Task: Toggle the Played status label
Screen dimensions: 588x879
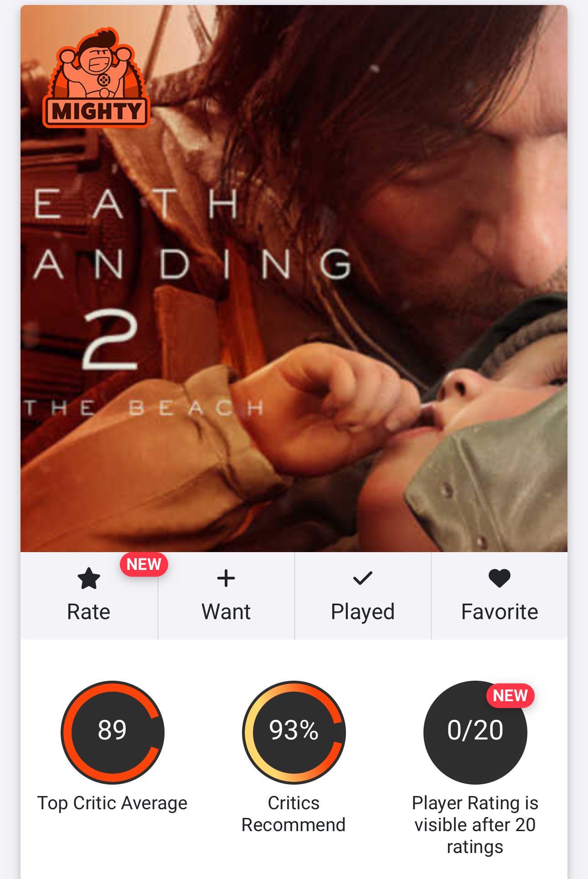Action: pos(363,612)
